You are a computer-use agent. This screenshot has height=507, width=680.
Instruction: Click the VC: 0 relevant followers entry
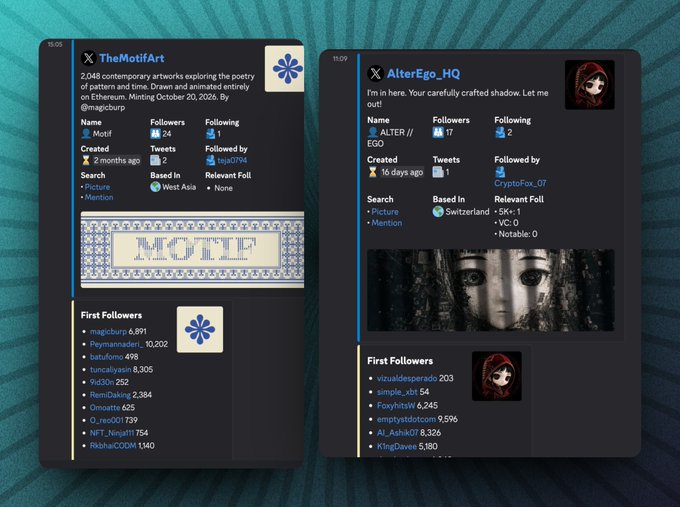pyautogui.click(x=506, y=223)
